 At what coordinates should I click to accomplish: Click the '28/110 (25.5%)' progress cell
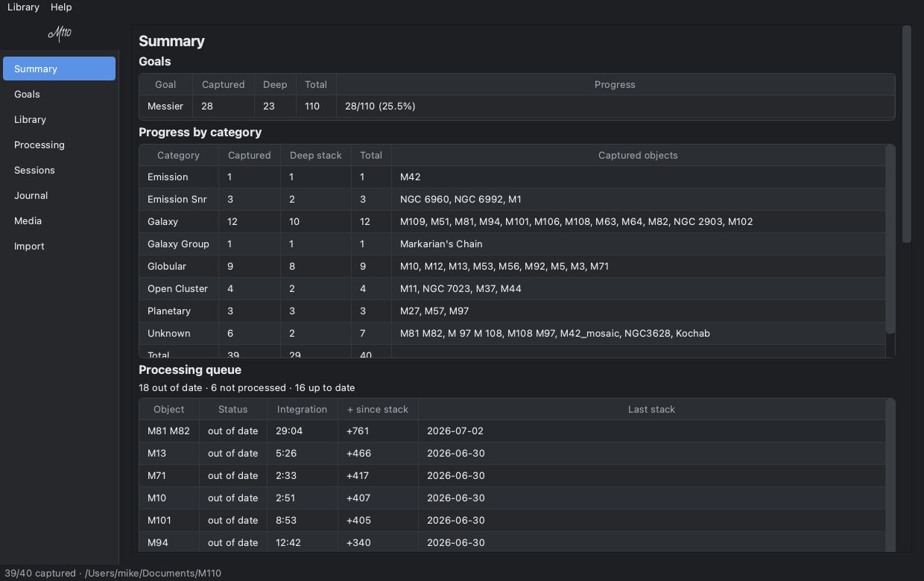(x=615, y=106)
